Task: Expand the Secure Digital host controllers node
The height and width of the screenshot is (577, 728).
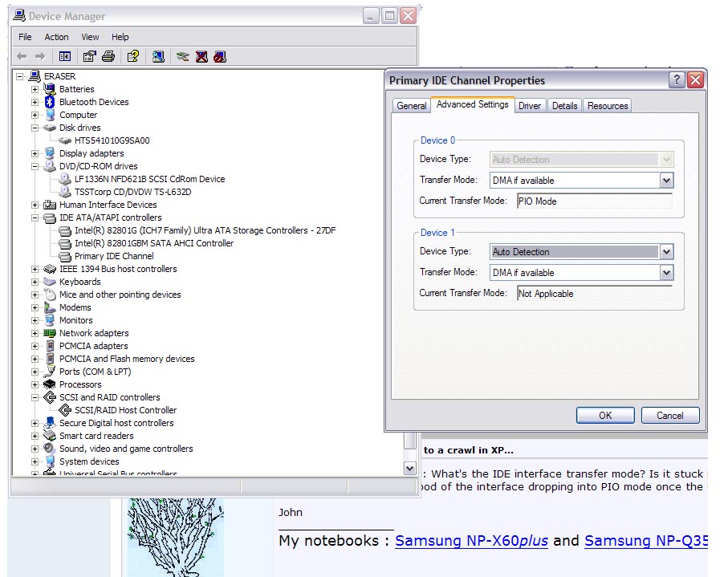Action: click(x=35, y=424)
